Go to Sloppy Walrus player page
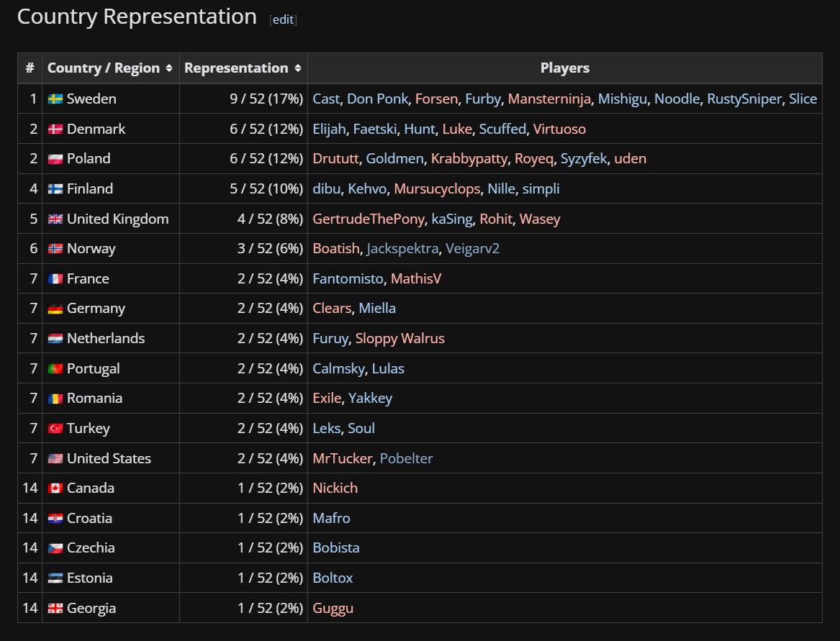This screenshot has width=840, height=641. [399, 339]
